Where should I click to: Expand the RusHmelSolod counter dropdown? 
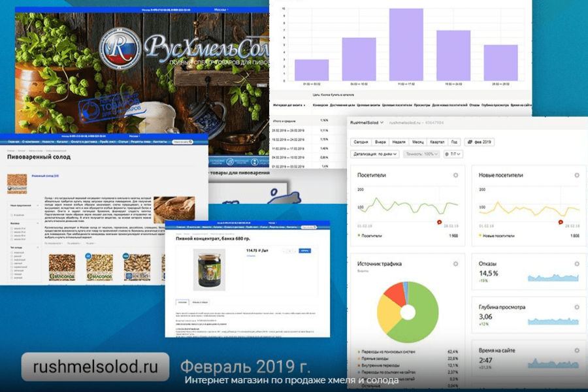(x=367, y=123)
